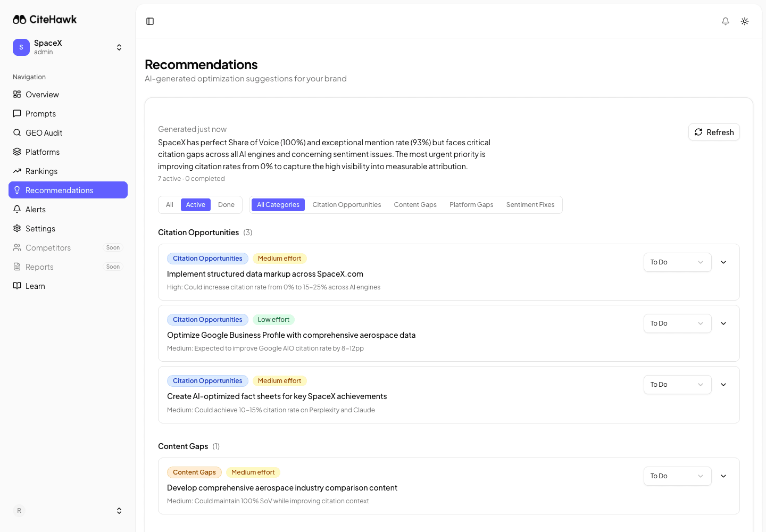
Task: Click 'Implement structured data markup across SpaceX.com' title
Action: point(265,274)
